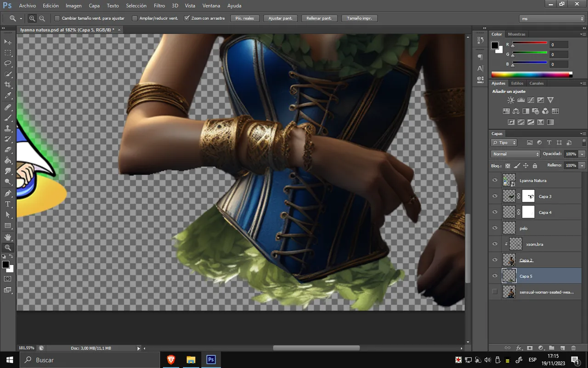This screenshot has height=368, width=588.
Task: Hide the Capa 4 layer
Action: pos(495,212)
